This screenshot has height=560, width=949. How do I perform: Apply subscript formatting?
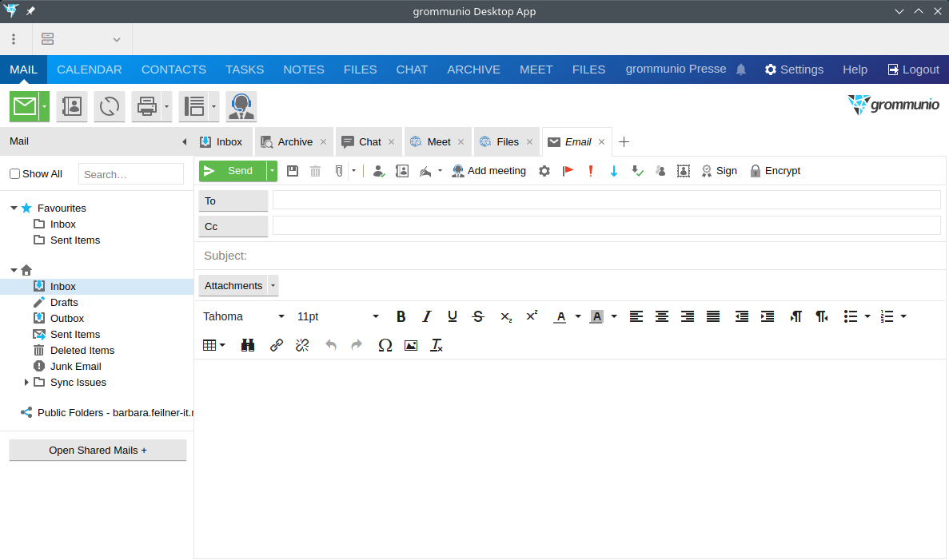(x=506, y=316)
